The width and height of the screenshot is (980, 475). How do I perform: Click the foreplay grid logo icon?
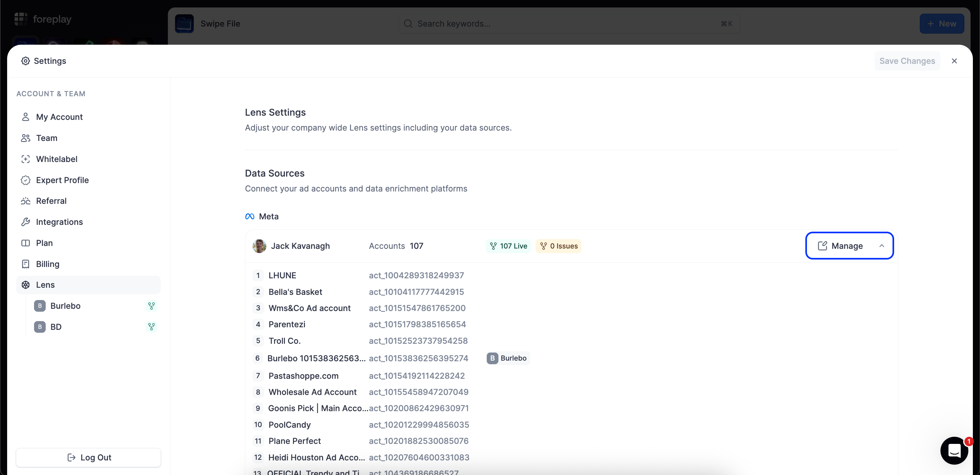[x=21, y=19]
